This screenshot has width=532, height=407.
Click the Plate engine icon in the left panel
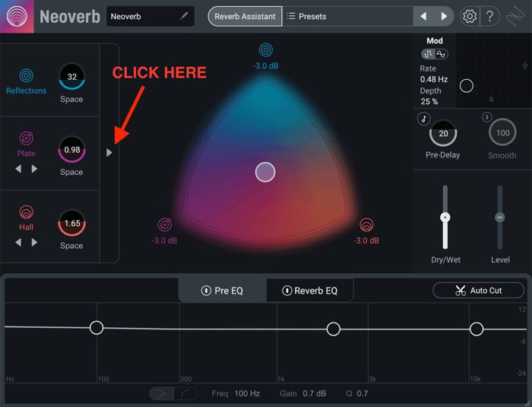pos(26,138)
